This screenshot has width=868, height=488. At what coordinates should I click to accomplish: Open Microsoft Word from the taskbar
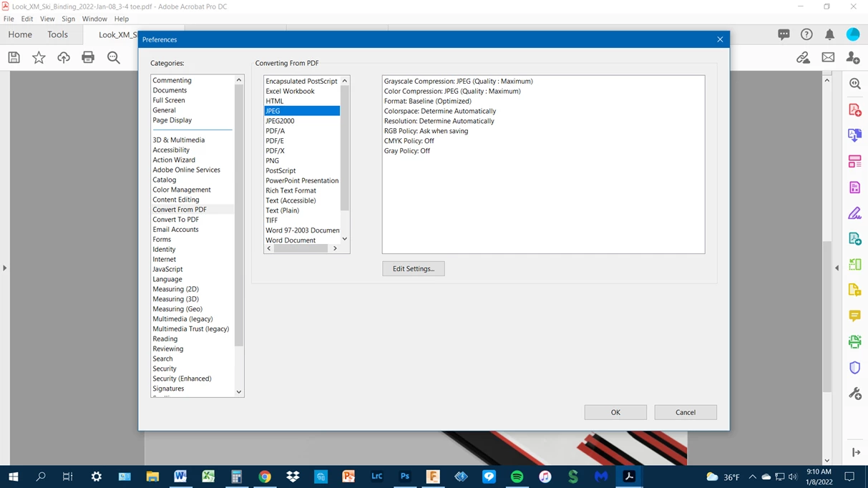180,477
